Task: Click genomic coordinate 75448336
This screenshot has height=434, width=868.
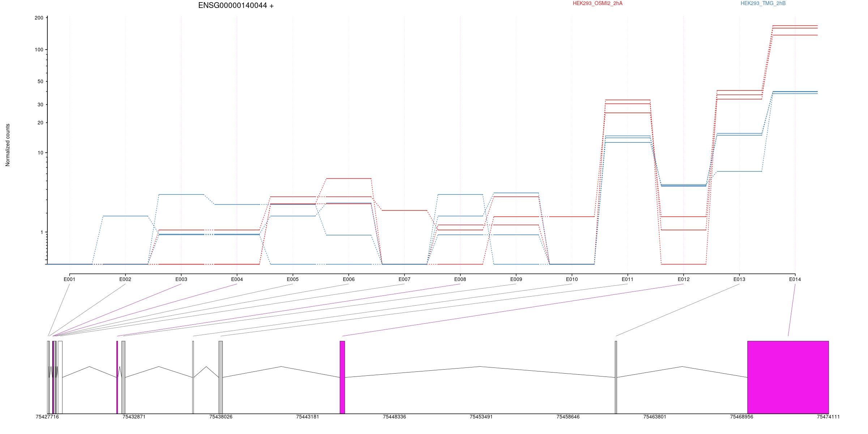Action: tap(395, 417)
